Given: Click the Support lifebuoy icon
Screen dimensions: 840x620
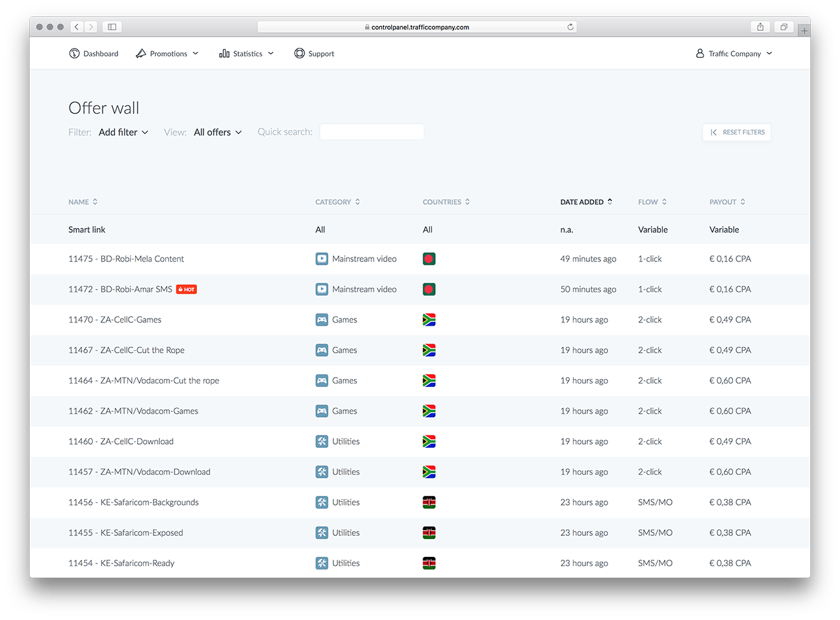Looking at the screenshot, I should click(x=299, y=54).
